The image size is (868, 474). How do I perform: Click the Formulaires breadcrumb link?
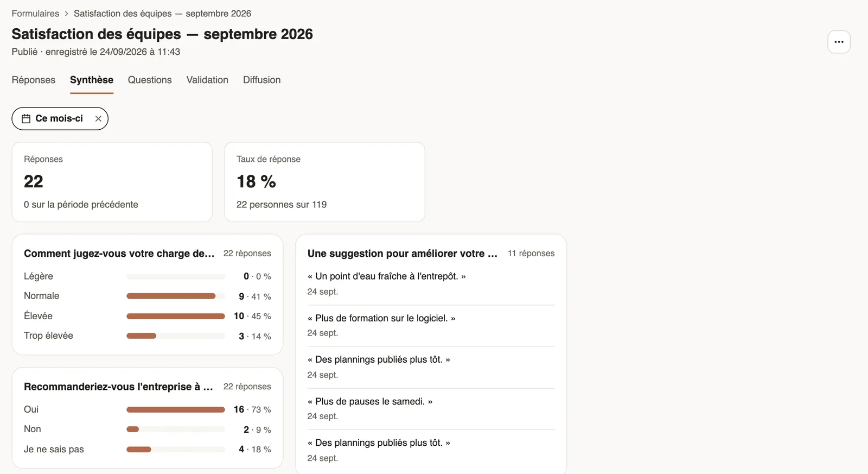tap(35, 14)
